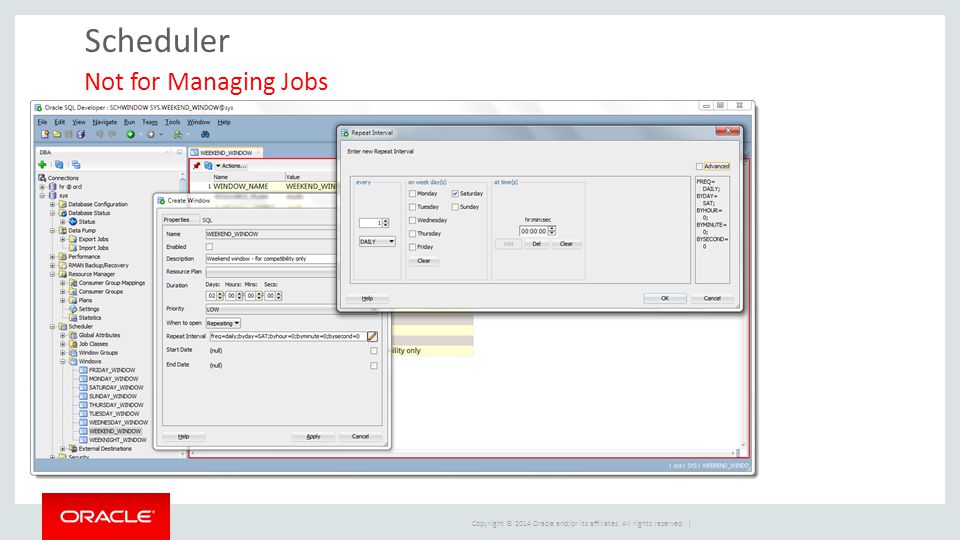This screenshot has width=960, height=540.
Task: Click the pencil icon beside Repeat Interval field
Action: click(372, 336)
